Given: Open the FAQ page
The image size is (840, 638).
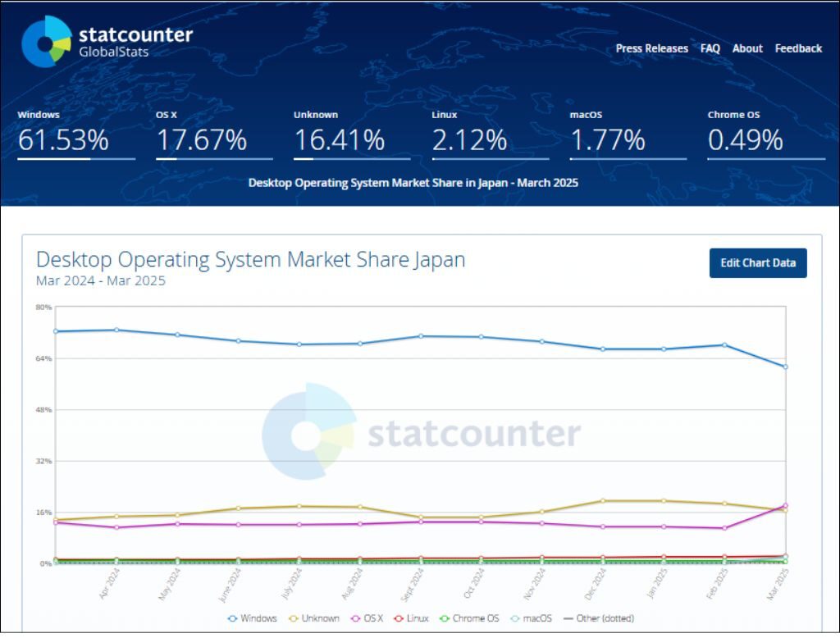Looking at the screenshot, I should (710, 48).
